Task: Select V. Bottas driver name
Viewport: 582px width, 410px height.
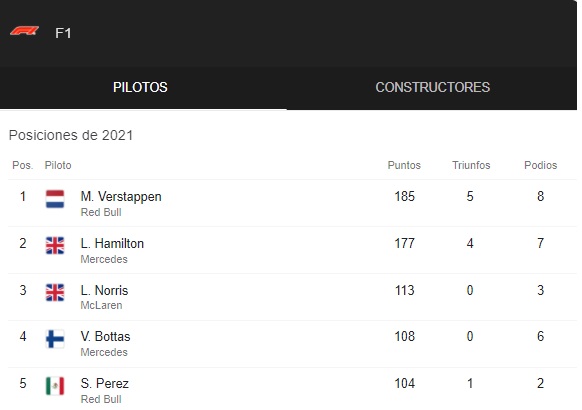Action: tap(105, 337)
